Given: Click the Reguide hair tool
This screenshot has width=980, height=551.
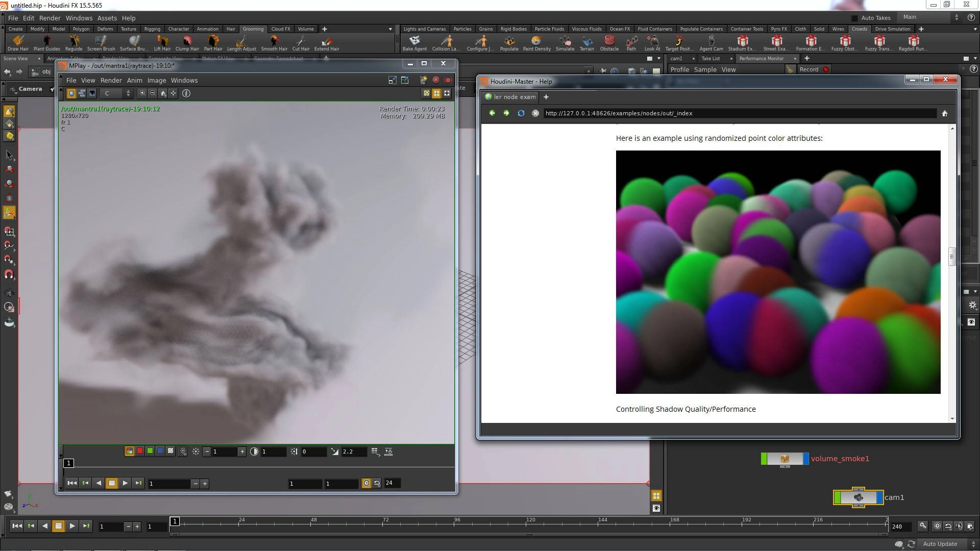Looking at the screenshot, I should 73,43.
